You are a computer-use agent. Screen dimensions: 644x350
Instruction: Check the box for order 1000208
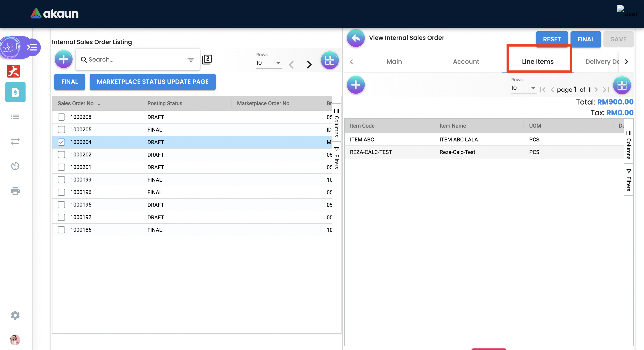[61, 117]
